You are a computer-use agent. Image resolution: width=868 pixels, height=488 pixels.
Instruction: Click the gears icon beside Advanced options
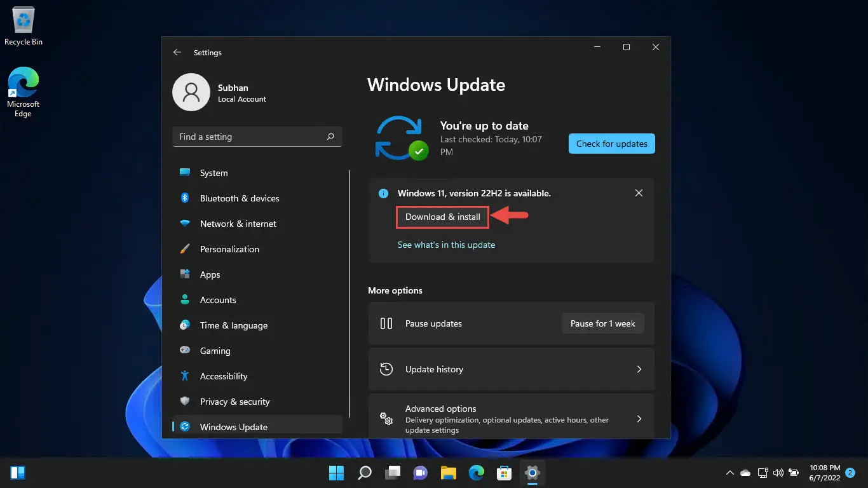(x=386, y=419)
